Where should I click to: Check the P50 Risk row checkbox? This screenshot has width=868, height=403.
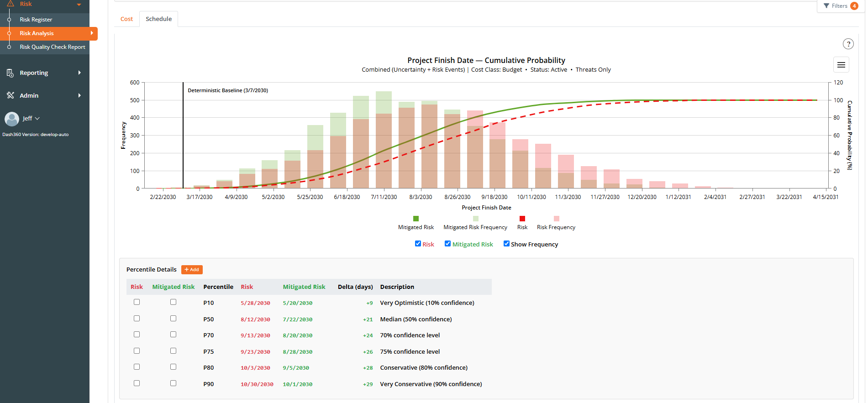(x=137, y=319)
